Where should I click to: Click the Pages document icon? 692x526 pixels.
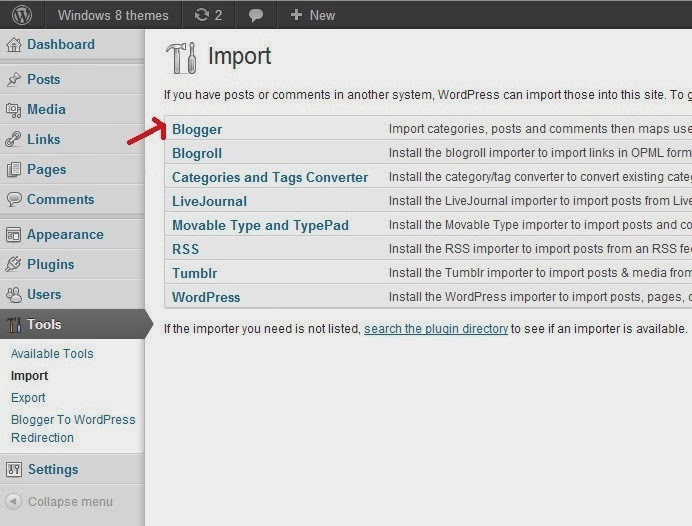[x=14, y=169]
